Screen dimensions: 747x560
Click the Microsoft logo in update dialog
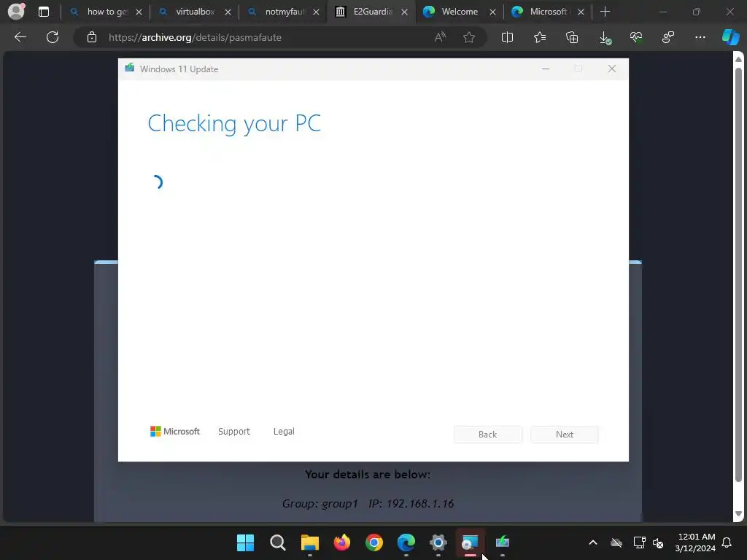click(175, 432)
